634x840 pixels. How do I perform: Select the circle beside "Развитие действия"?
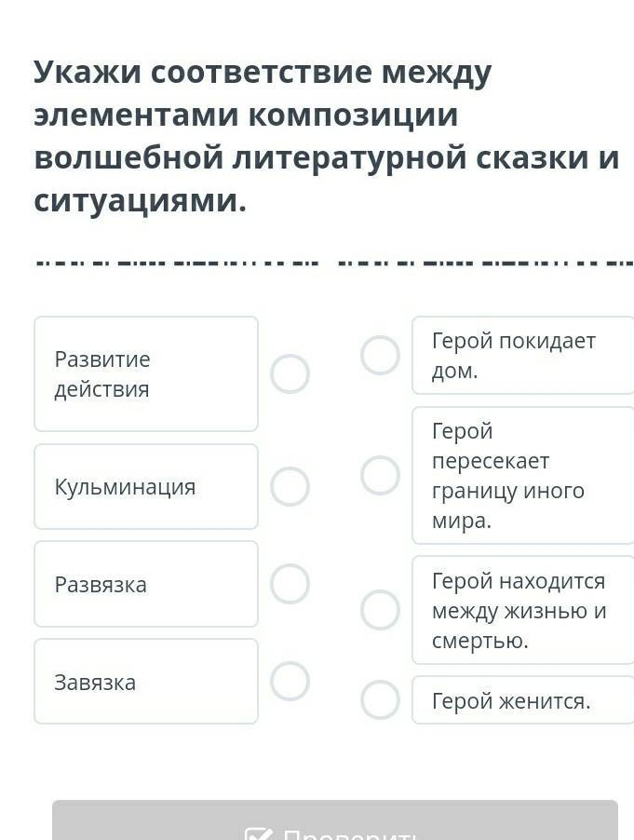coord(290,374)
